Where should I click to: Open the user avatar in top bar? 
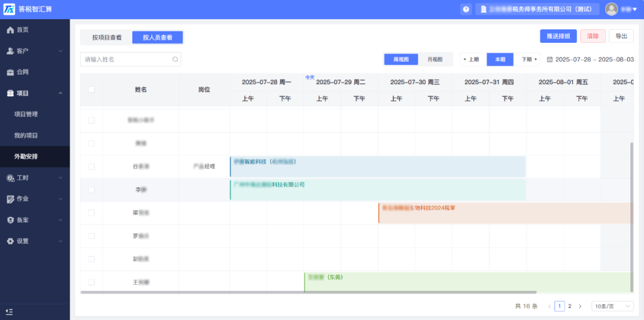(x=612, y=9)
